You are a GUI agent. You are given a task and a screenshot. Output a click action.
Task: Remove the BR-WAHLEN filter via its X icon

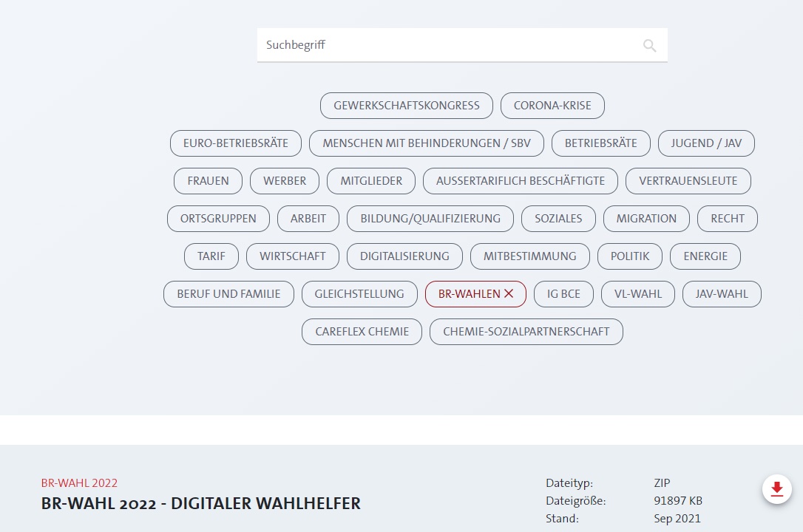click(509, 293)
